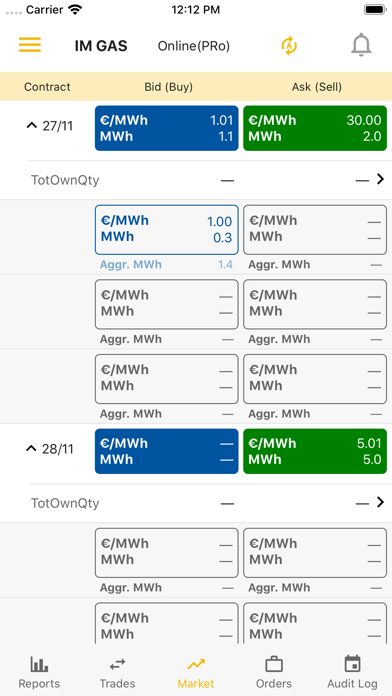The width and height of the screenshot is (392, 696).
Task: Tap the Bid (Buy) column header
Action: 169,87
